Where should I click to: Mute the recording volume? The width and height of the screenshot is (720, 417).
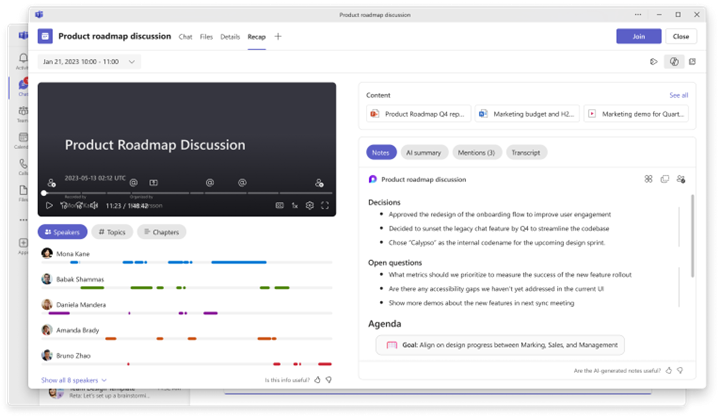point(94,206)
